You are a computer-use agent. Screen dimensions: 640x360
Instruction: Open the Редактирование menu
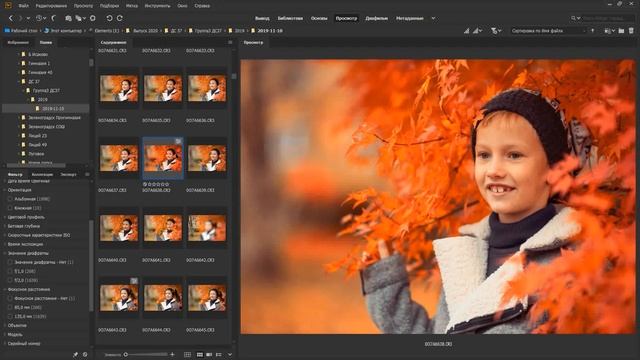tap(51, 6)
